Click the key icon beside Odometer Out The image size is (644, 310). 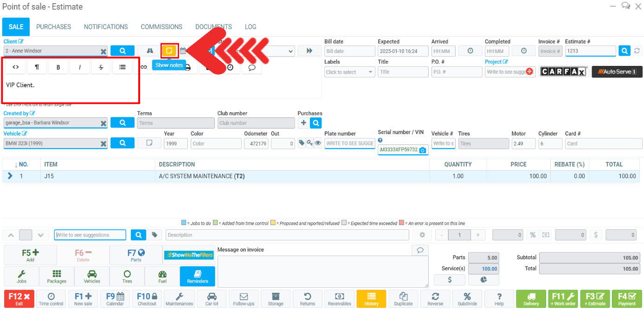point(309,143)
